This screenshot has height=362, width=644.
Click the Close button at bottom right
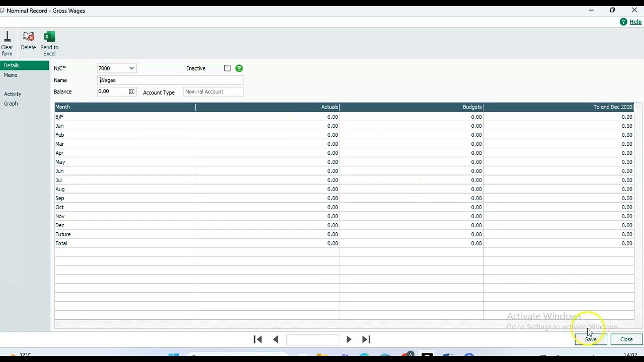(626, 339)
